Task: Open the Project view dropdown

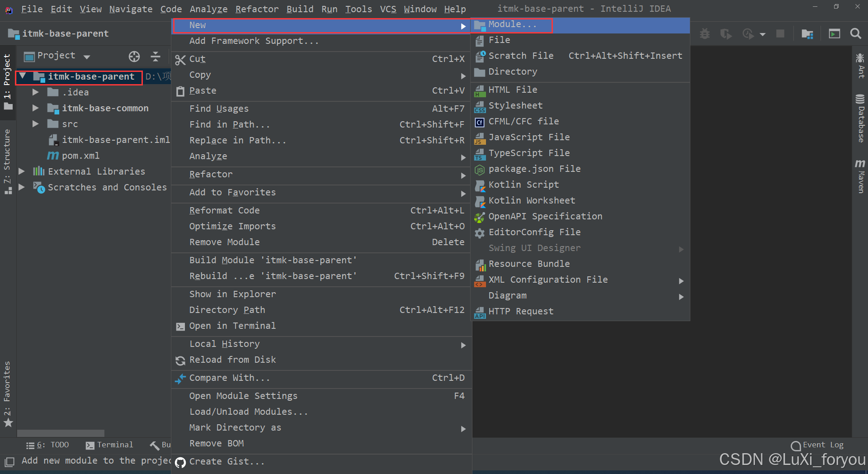Action: 87,57
